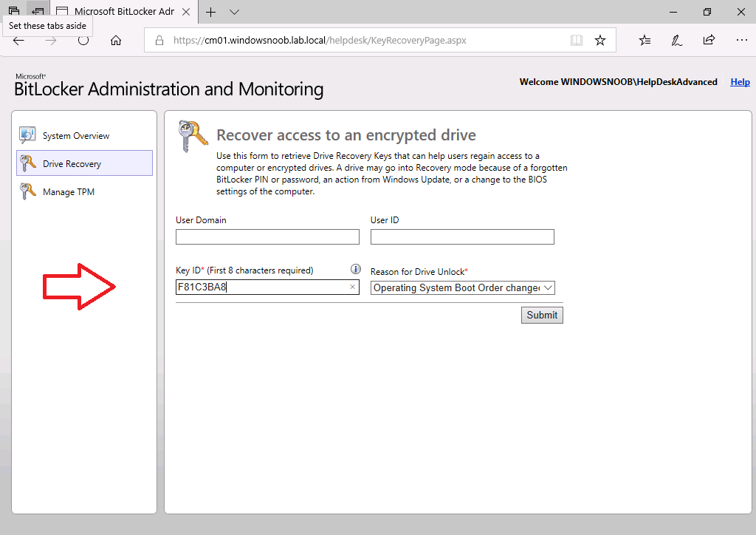Open the add notes pen icon
The width and height of the screenshot is (756, 535).
(676, 41)
